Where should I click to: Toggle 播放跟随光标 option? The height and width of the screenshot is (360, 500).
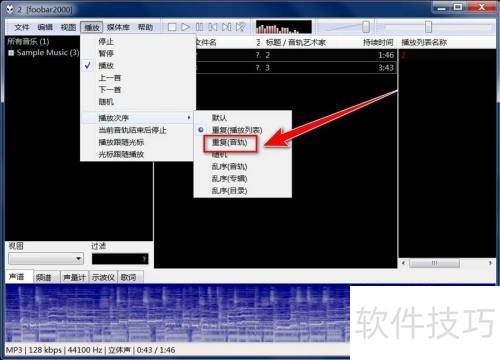click(x=138, y=142)
